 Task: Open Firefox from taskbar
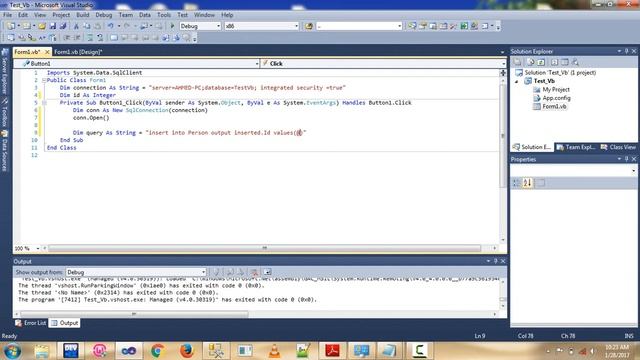click(187, 351)
